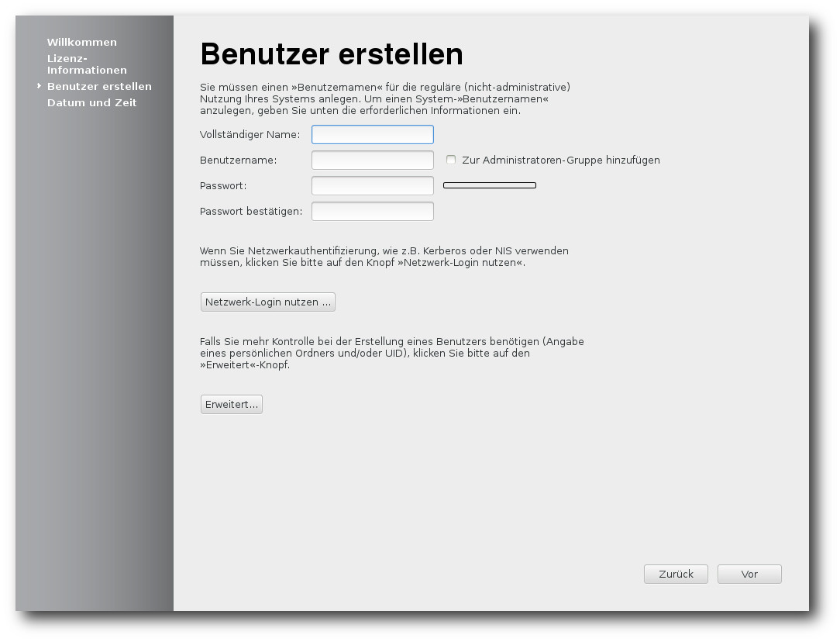Click the 'Benutzer erstellen' page heading
The image size is (840, 642).
331,54
